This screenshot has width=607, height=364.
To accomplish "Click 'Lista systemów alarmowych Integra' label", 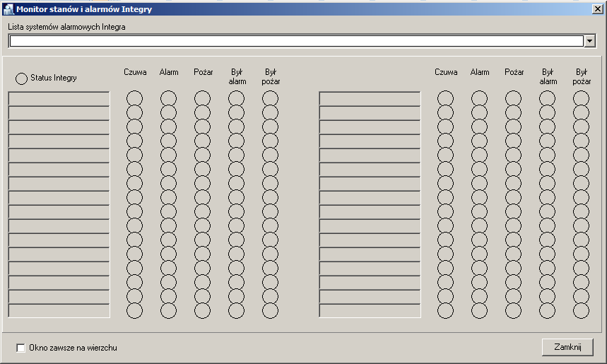I will pyautogui.click(x=66, y=27).
